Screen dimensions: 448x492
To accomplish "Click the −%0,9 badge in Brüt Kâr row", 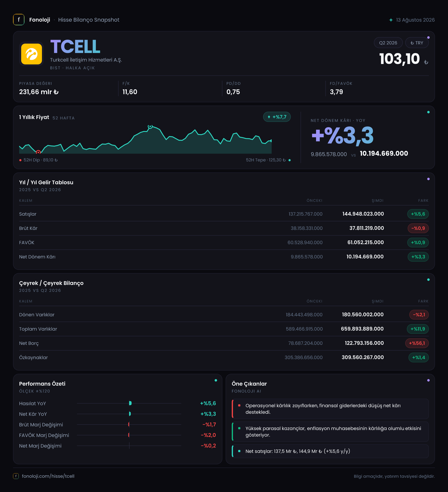I will tap(418, 228).
